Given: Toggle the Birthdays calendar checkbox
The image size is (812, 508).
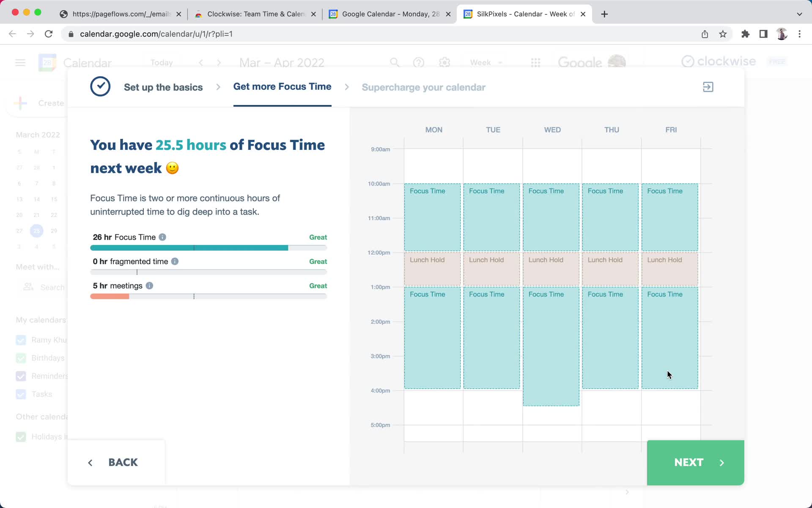Looking at the screenshot, I should pos(21,358).
